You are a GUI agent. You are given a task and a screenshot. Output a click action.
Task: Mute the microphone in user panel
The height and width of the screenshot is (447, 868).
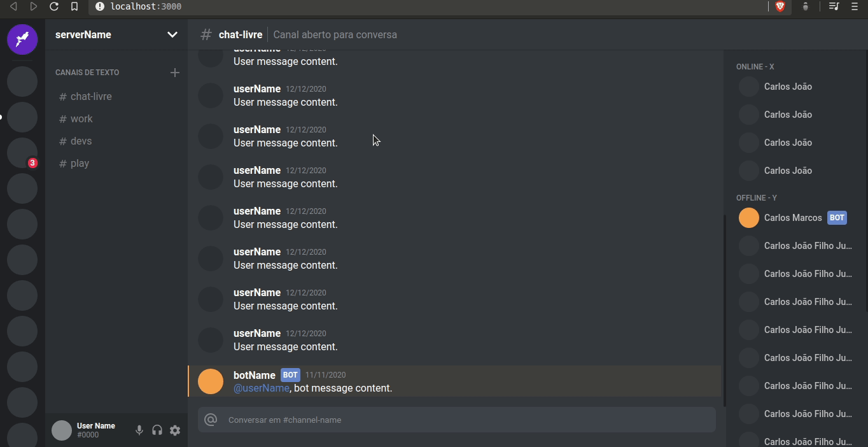pos(139,430)
